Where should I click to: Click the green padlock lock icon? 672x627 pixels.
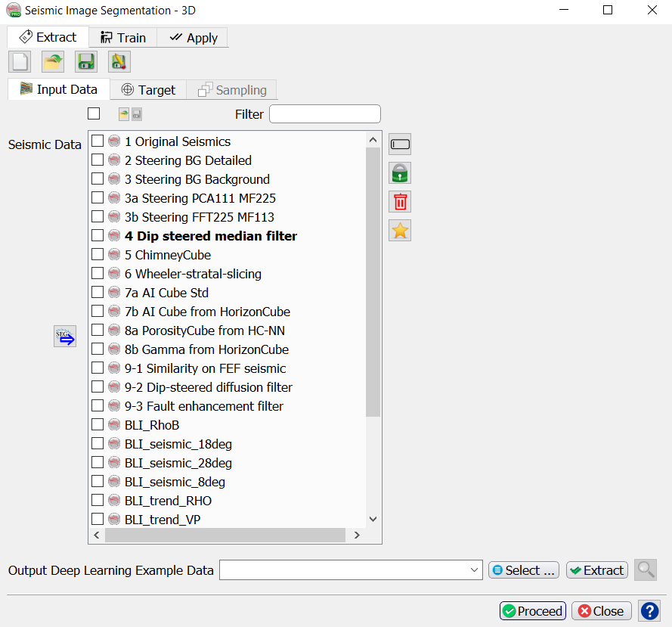point(400,172)
